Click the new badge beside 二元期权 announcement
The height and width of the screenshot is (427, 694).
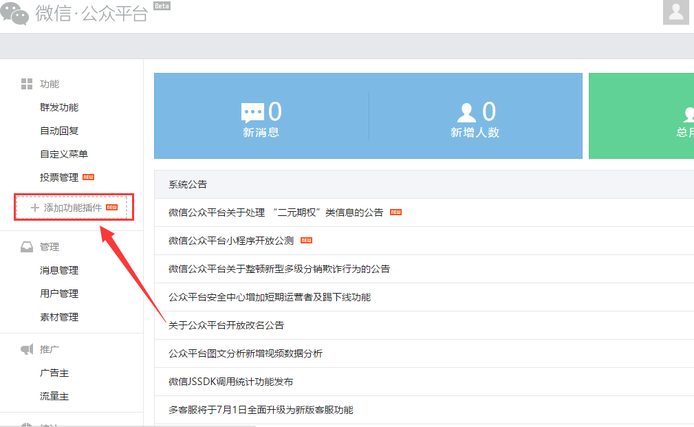tap(396, 212)
